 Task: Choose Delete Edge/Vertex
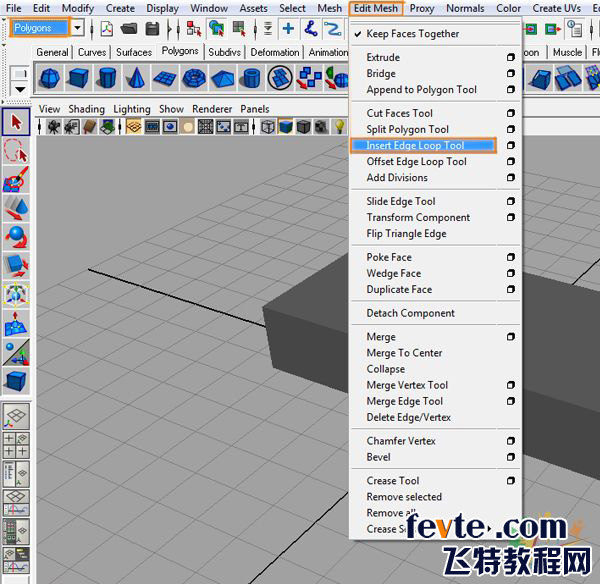(x=408, y=417)
